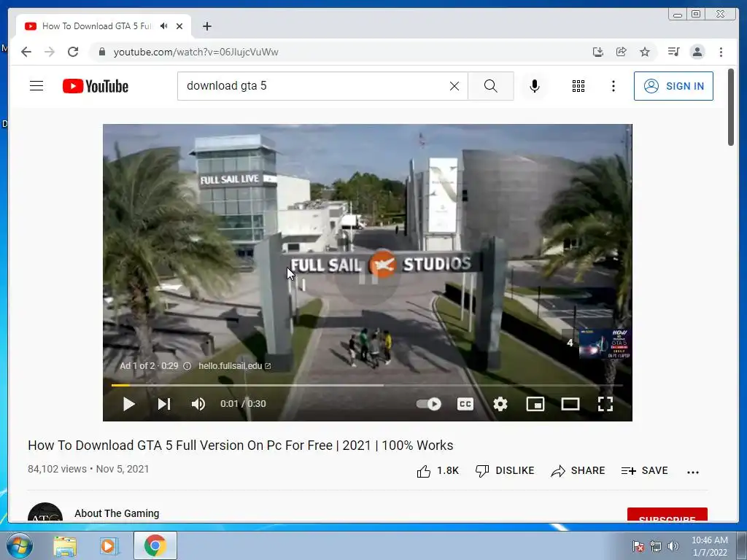747x560 pixels.
Task: Mute the tab via its speaker icon
Action: tap(164, 26)
